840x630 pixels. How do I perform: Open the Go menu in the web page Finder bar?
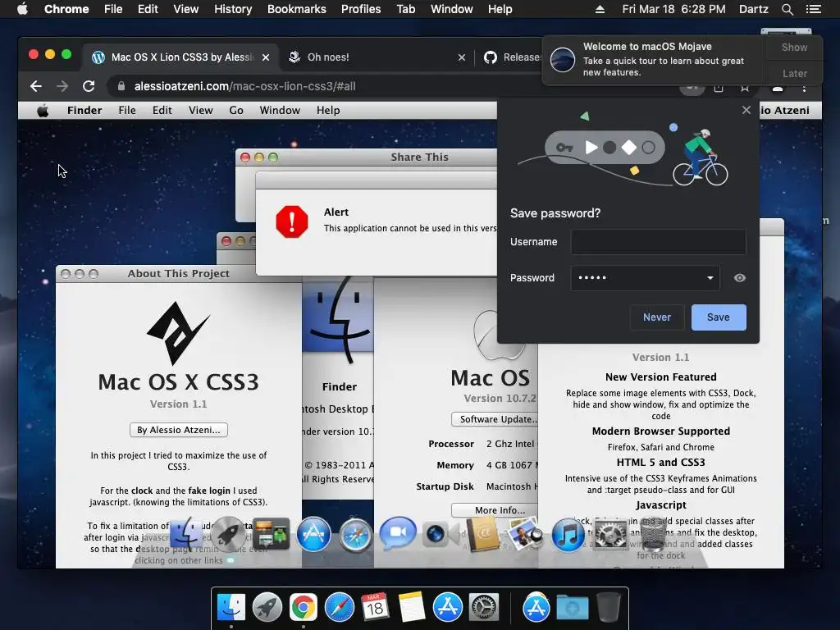[236, 111]
